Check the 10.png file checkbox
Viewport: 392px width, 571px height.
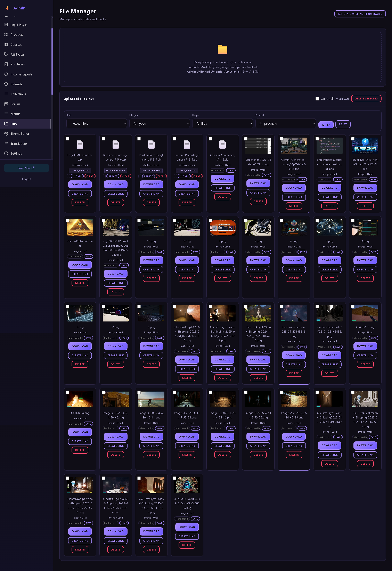[139, 220]
